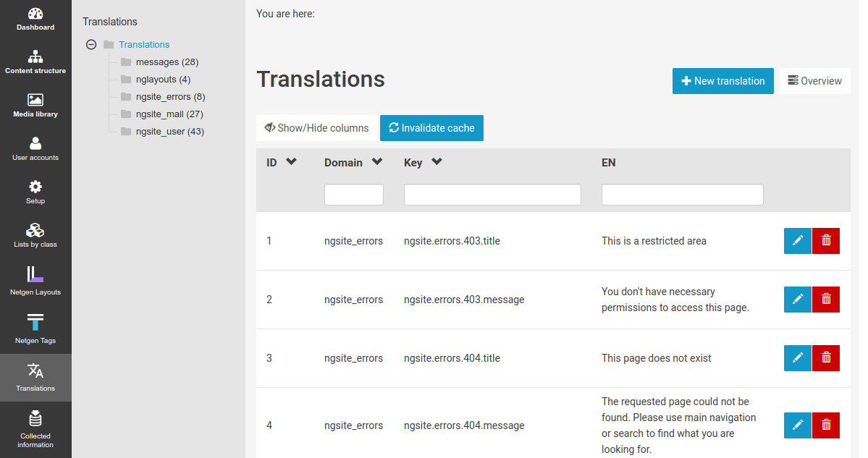Toggle Show/Hide columns
The image size is (868, 458).
point(317,128)
